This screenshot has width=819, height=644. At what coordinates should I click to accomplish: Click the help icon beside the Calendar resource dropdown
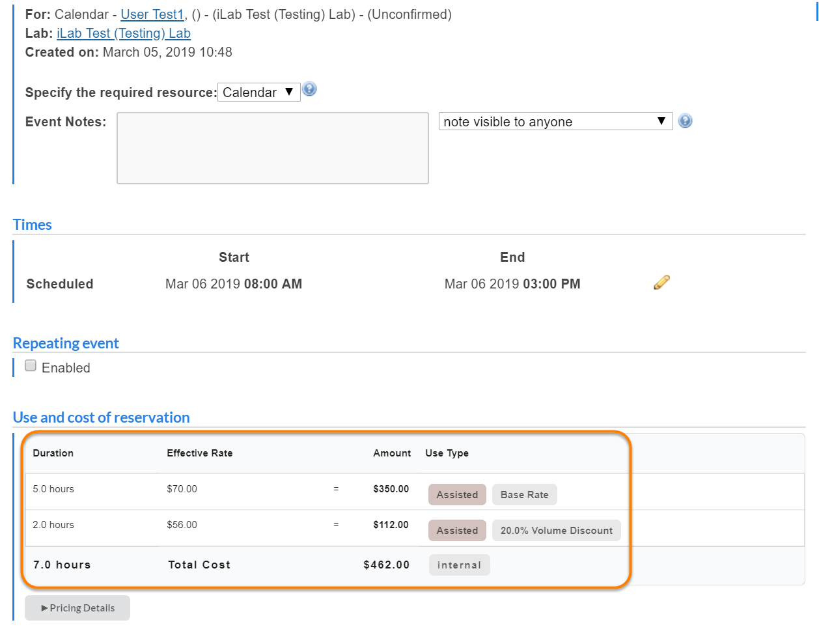[x=310, y=89]
